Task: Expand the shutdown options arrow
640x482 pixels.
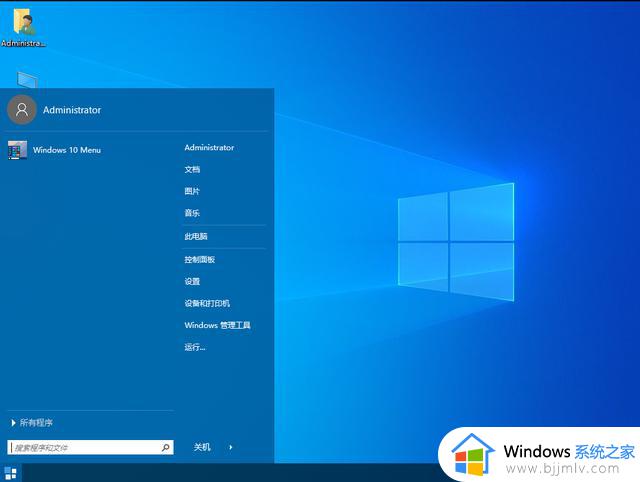Action: point(231,447)
